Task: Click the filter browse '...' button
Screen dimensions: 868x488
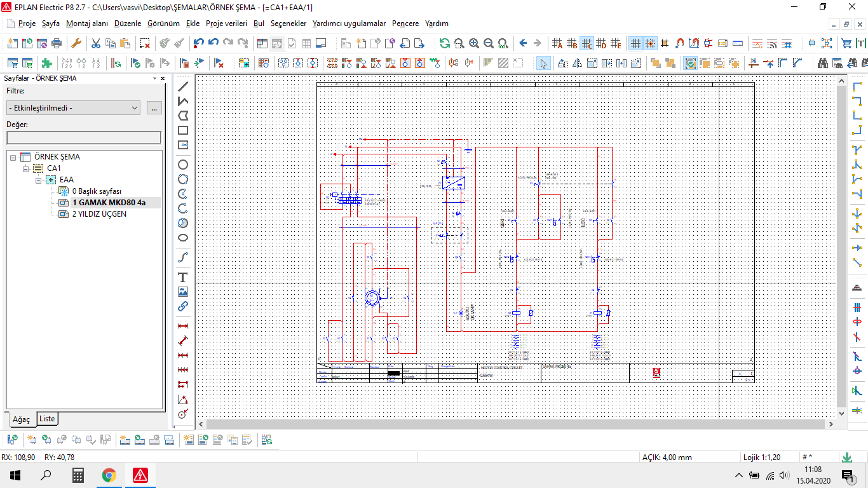Action: coord(154,108)
